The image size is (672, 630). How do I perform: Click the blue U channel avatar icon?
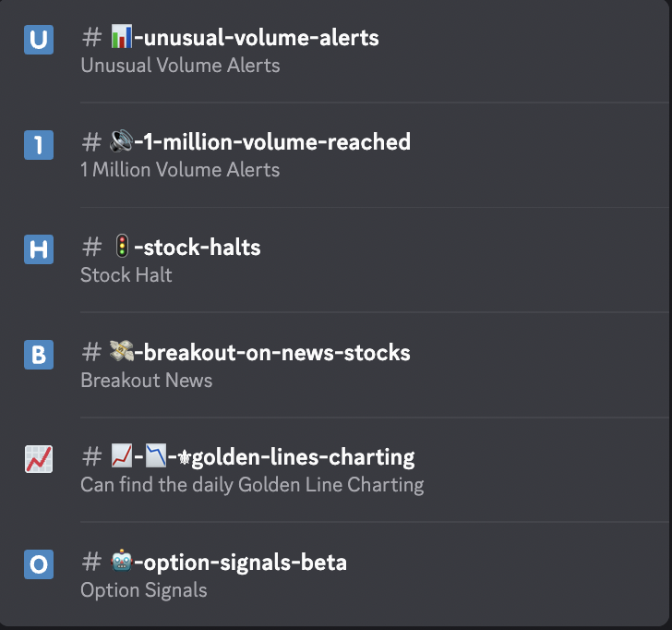[39, 40]
